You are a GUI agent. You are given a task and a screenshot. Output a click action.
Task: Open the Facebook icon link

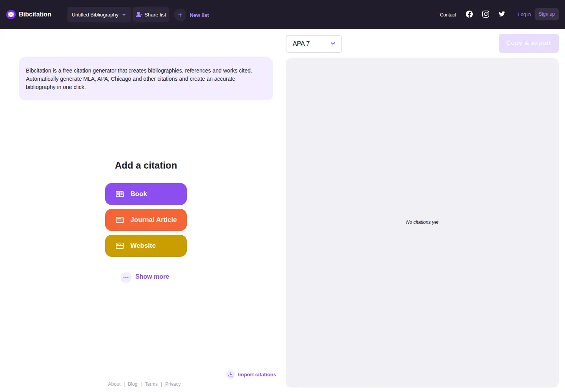pos(469,14)
